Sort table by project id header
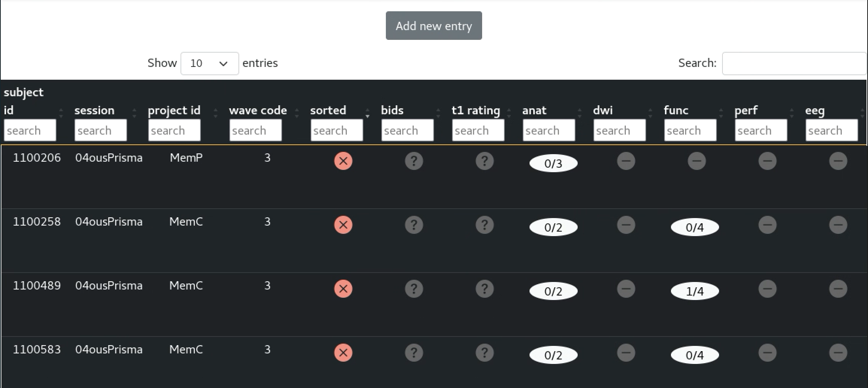 [174, 111]
